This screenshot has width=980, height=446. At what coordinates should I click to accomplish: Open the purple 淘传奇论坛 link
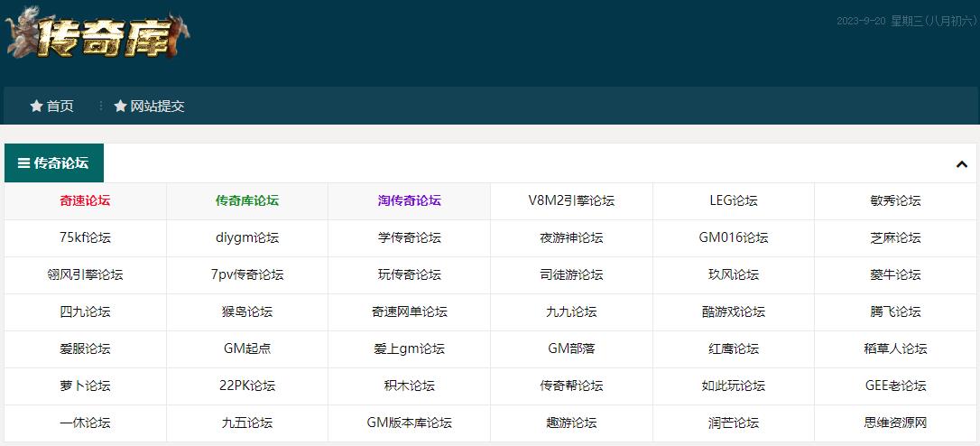(410, 200)
